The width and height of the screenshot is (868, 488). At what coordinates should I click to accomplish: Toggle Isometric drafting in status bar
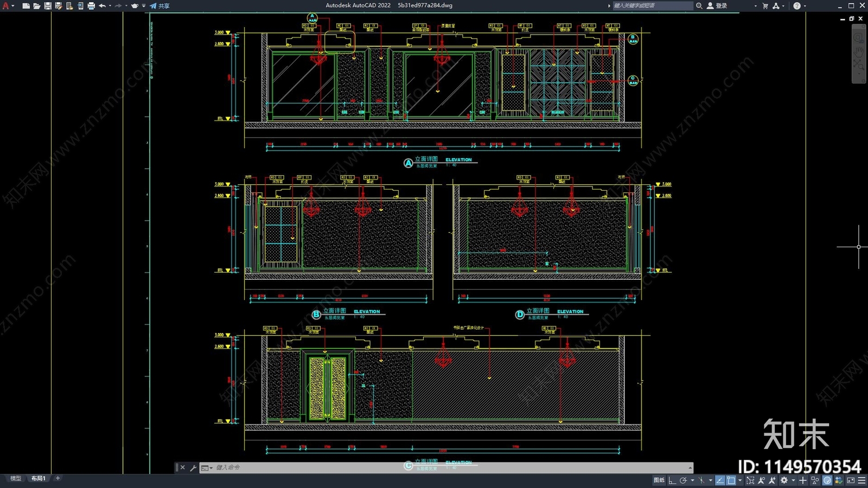point(701,480)
